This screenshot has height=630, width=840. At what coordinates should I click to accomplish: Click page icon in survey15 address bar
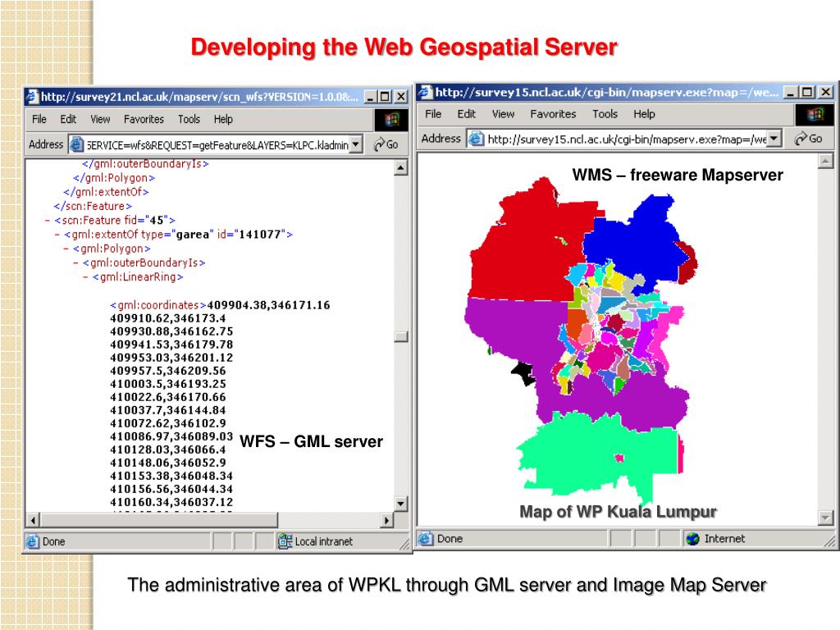pyautogui.click(x=476, y=139)
